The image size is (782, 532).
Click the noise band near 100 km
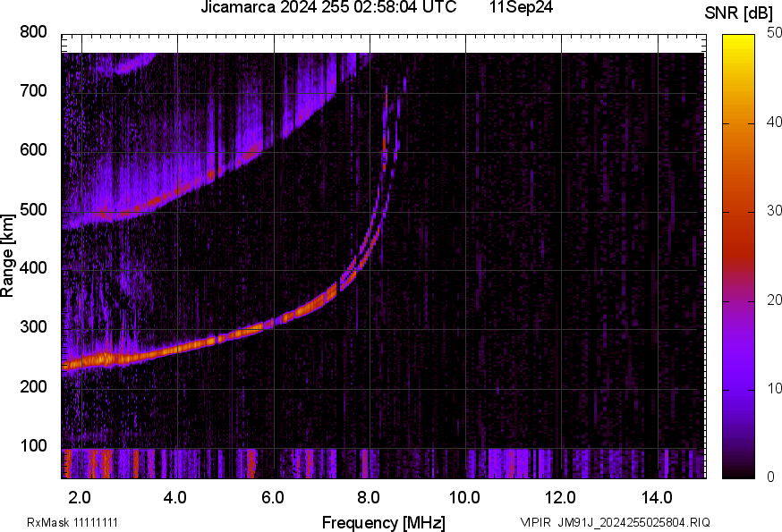click(268, 460)
